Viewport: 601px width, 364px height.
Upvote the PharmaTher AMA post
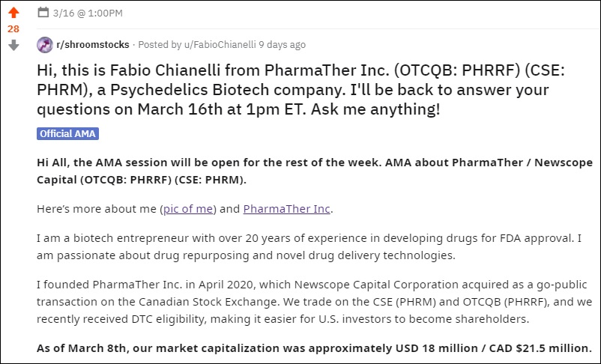(x=13, y=13)
